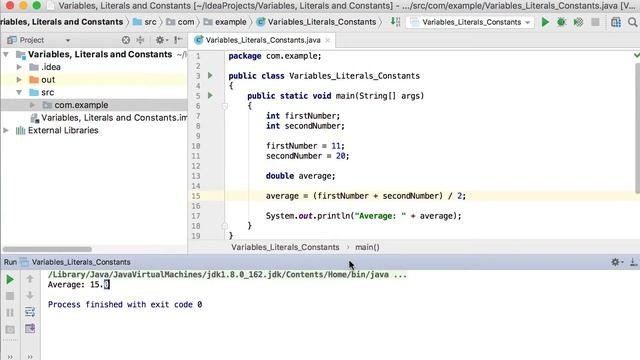Toggle scroll to end of console output
The width and height of the screenshot is (640, 360).
pos(30,329)
